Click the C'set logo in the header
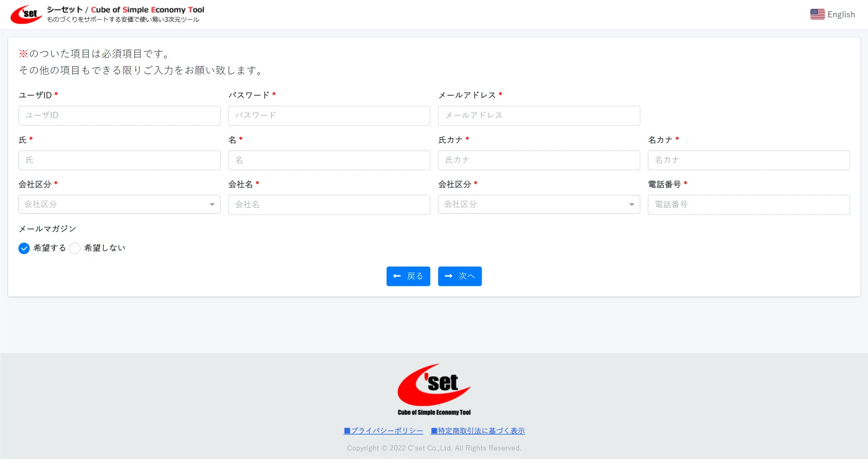The width and height of the screenshot is (868, 459). pos(26,14)
